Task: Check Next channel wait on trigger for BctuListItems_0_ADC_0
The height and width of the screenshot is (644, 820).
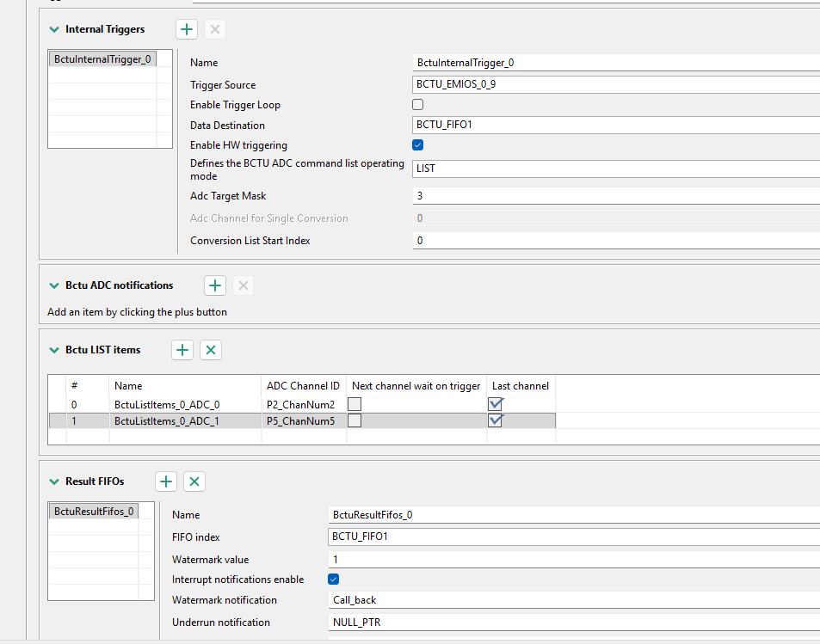Action: click(x=355, y=404)
